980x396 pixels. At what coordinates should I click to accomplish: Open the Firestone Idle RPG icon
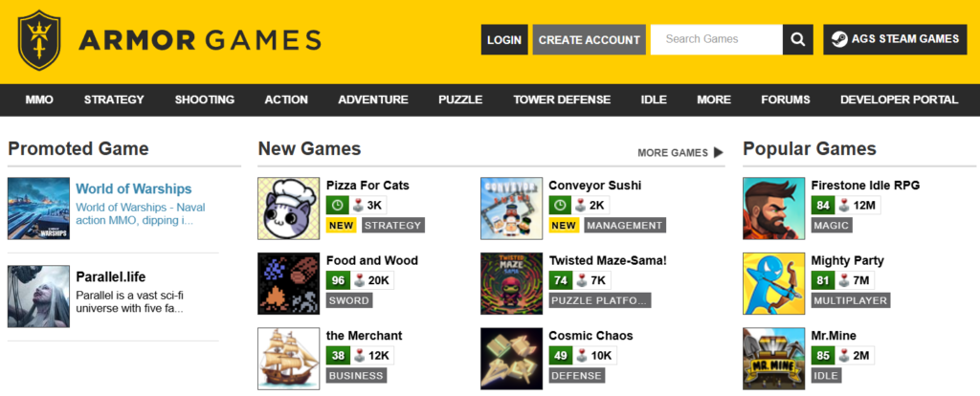coord(773,208)
